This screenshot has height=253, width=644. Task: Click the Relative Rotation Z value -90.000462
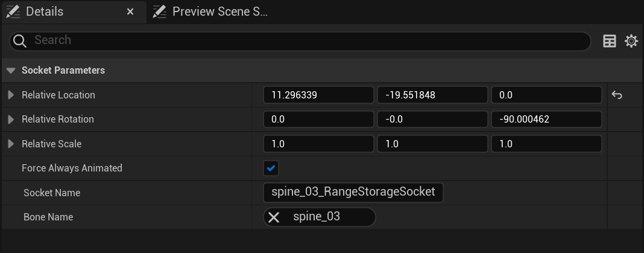point(546,120)
